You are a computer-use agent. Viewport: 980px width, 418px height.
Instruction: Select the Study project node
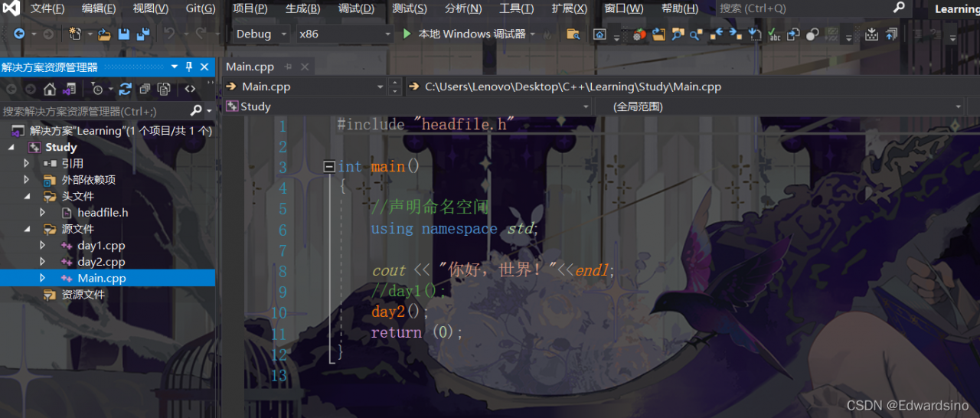(x=61, y=147)
